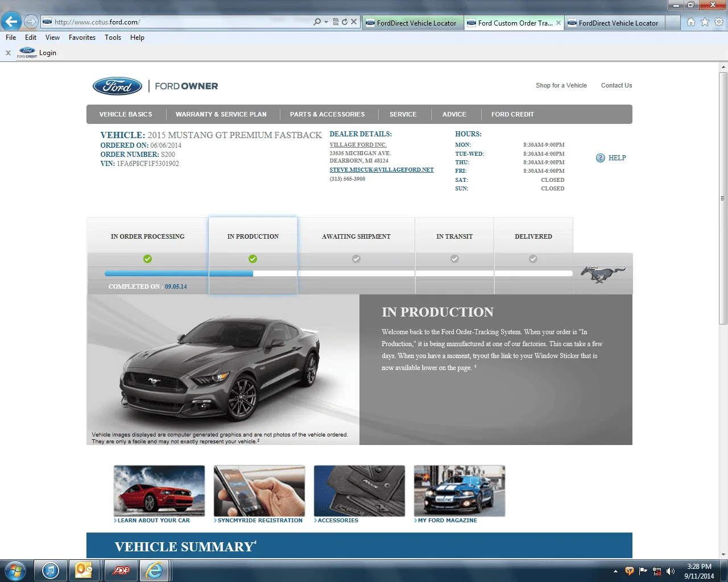Open the Edit menu
Image resolution: width=728 pixels, height=582 pixels.
(31, 38)
